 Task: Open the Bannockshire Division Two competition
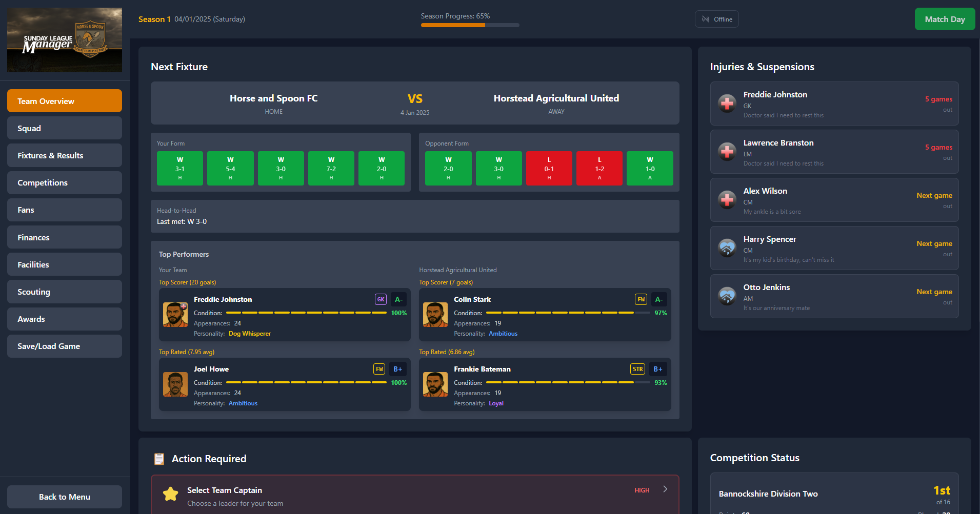834,494
